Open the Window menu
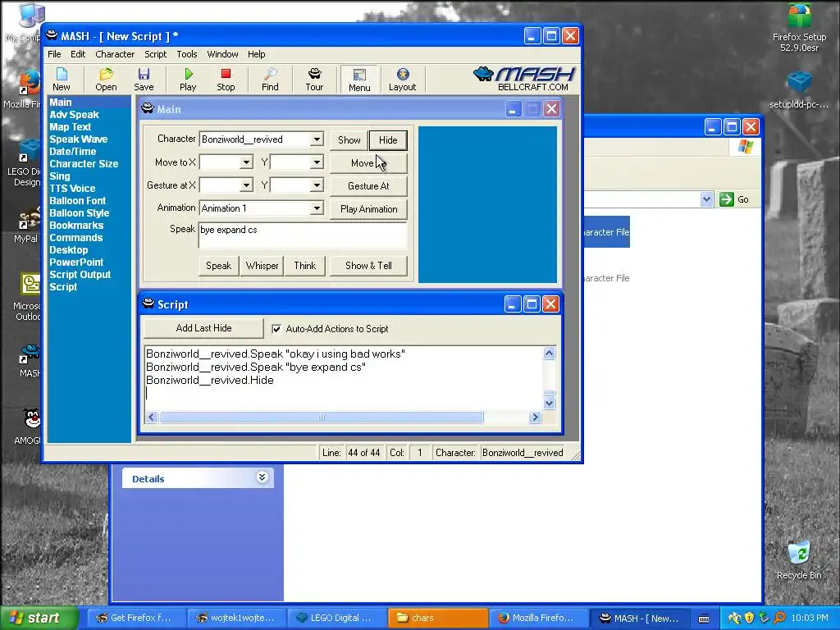 click(x=222, y=54)
